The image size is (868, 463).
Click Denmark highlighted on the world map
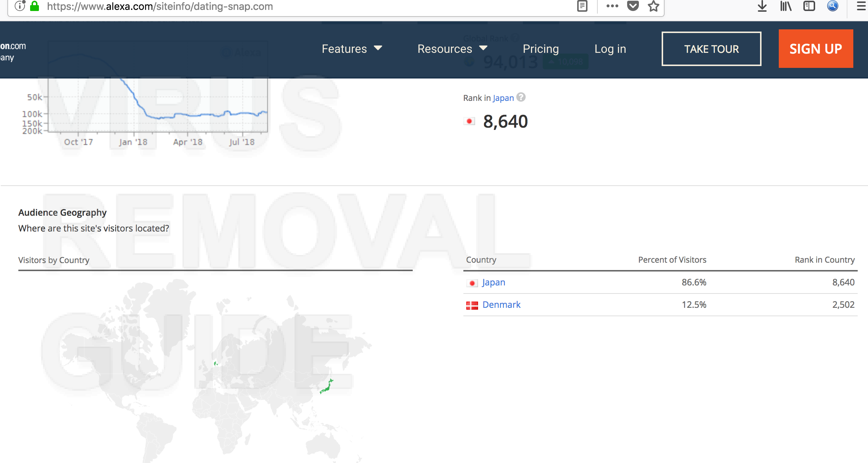(216, 364)
